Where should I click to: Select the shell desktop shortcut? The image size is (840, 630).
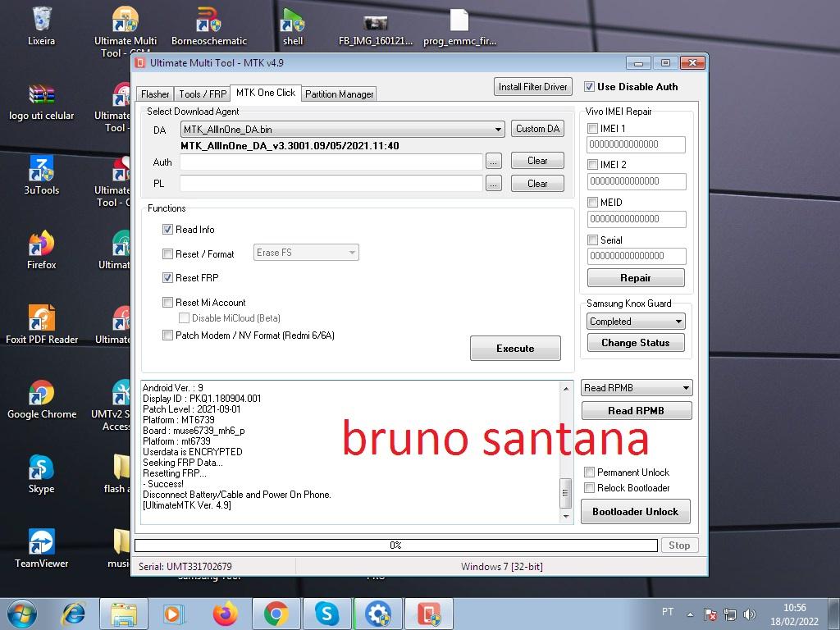[x=293, y=25]
